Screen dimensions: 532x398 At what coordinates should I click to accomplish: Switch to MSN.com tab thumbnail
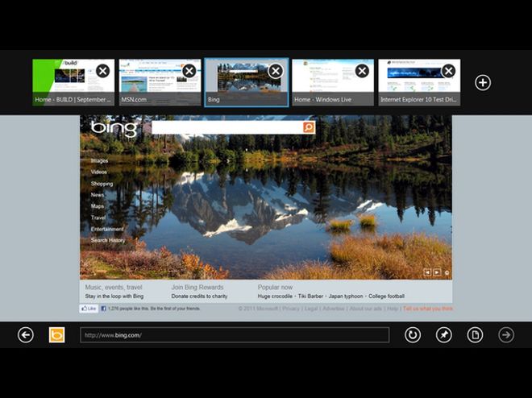click(160, 82)
